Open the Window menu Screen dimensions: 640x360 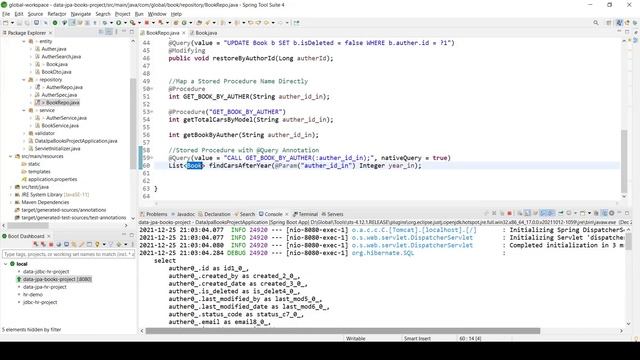[157, 14]
